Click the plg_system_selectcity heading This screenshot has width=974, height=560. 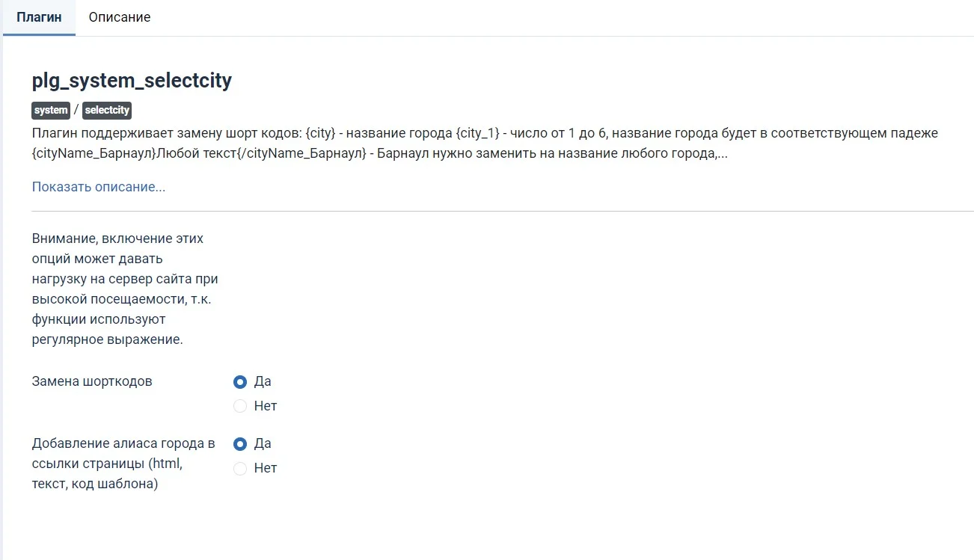pos(132,81)
